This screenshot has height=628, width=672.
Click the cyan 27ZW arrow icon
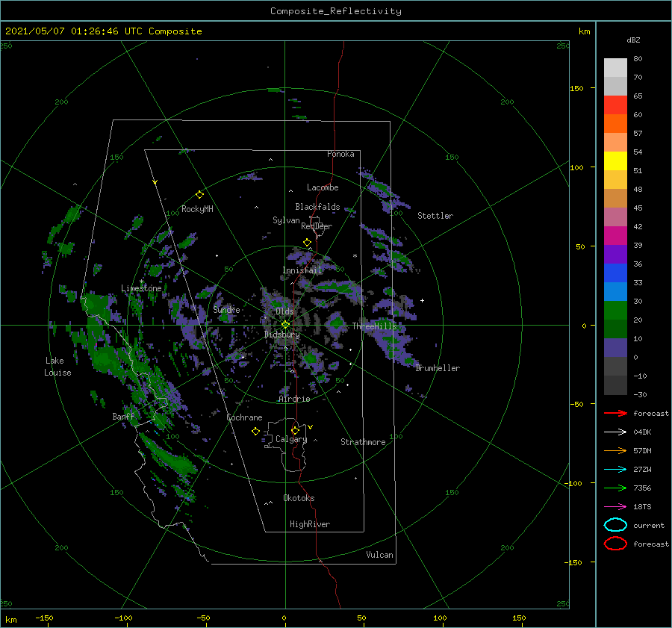615,470
